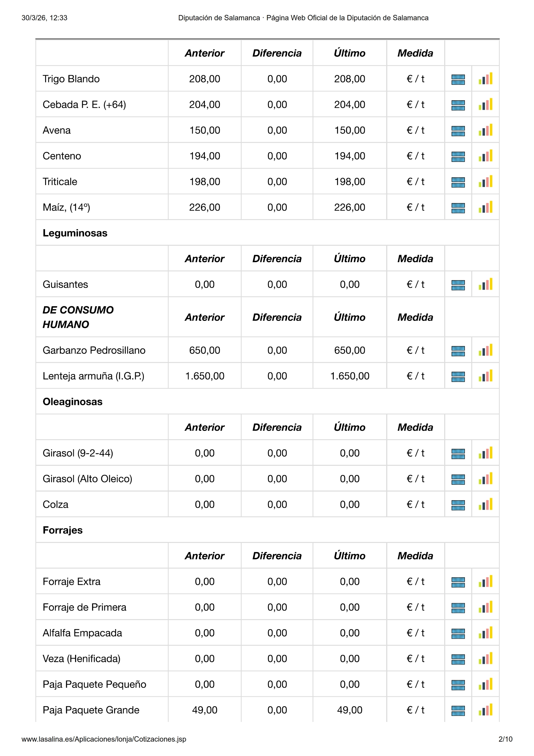Click the Oleaginosas section heading

click(x=72, y=402)
